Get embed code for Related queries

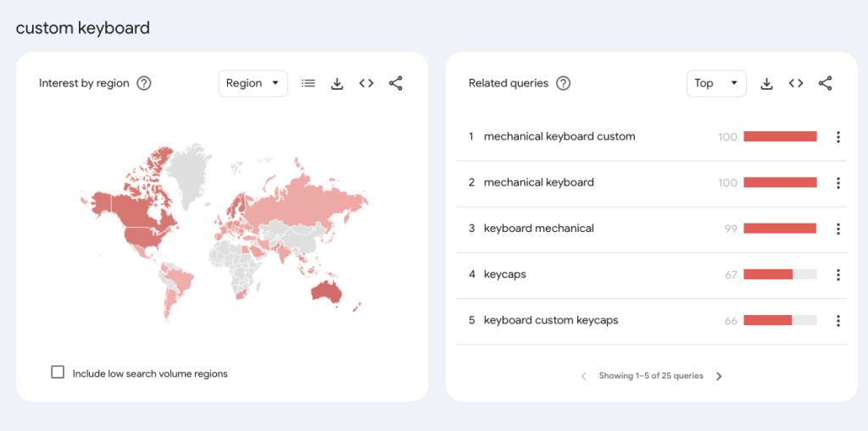pyautogui.click(x=796, y=84)
